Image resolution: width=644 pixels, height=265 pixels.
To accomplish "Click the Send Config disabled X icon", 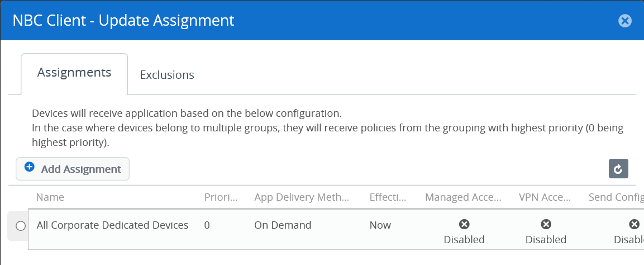I will 634,224.
